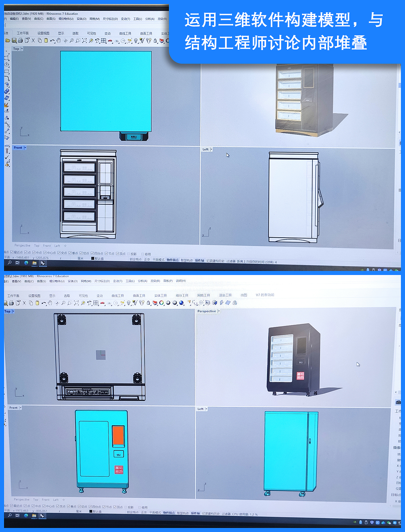This screenshot has height=532, width=405.
Task: Click the color wheel icon in the 2.3dm window
Action: pos(161,303)
